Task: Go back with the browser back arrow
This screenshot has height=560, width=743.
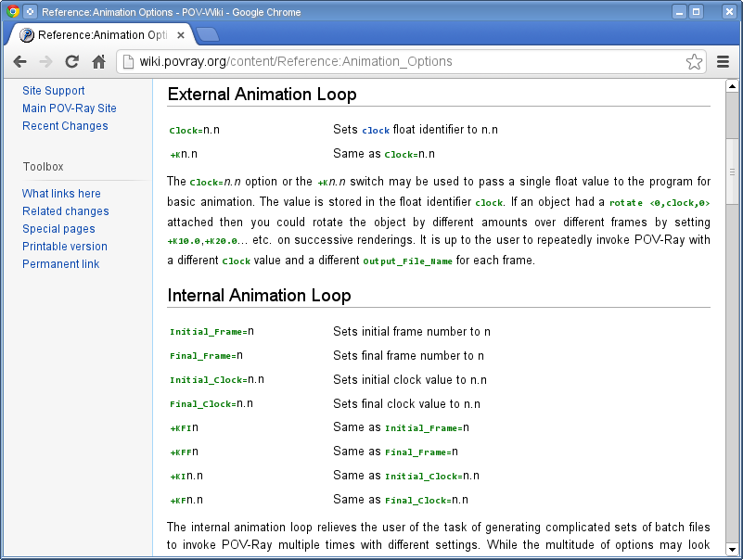Action: (x=19, y=62)
